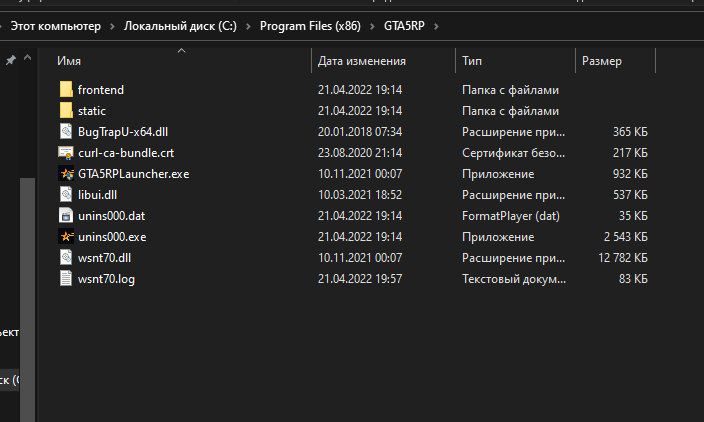Click the wsnt70.dll file icon

pos(66,258)
